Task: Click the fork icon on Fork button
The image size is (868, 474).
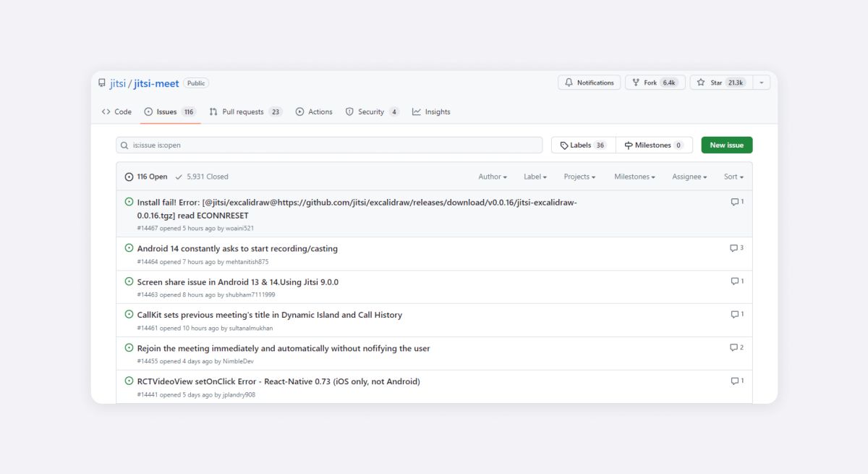Action: pyautogui.click(x=635, y=83)
